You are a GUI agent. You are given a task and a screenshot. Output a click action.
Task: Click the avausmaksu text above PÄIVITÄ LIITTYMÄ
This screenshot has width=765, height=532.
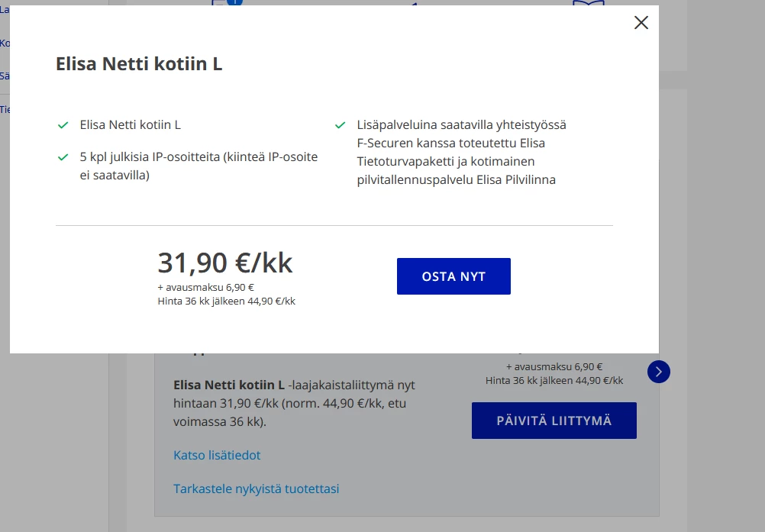554,366
